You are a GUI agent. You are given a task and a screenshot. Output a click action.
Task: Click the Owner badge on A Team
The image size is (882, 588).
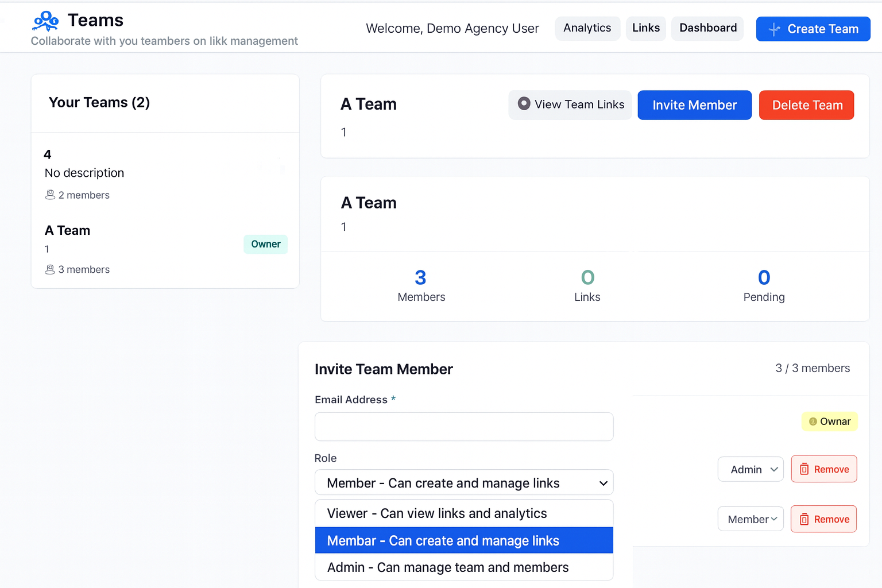(x=266, y=244)
